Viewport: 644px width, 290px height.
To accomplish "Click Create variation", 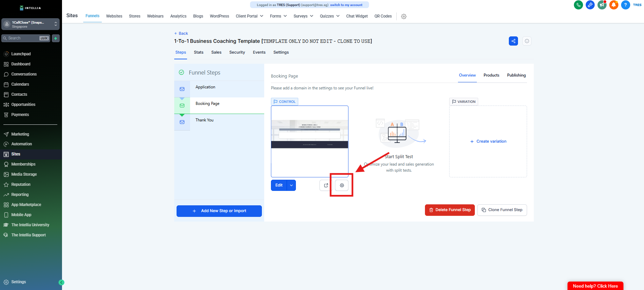I will coord(488,142).
